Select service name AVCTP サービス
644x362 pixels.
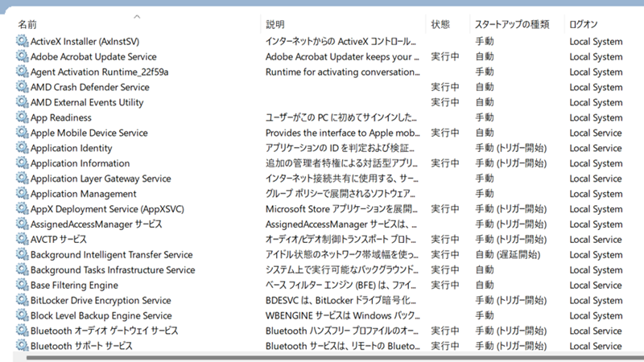[58, 239]
